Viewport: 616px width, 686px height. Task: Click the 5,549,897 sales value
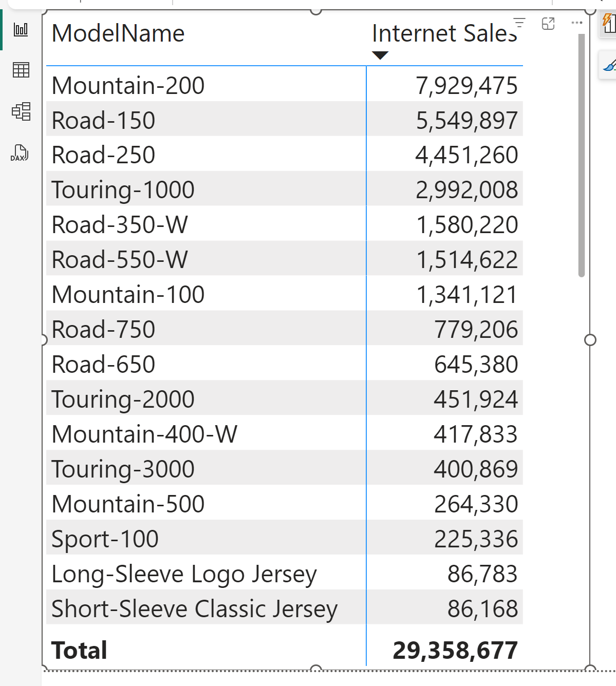pyautogui.click(x=466, y=121)
